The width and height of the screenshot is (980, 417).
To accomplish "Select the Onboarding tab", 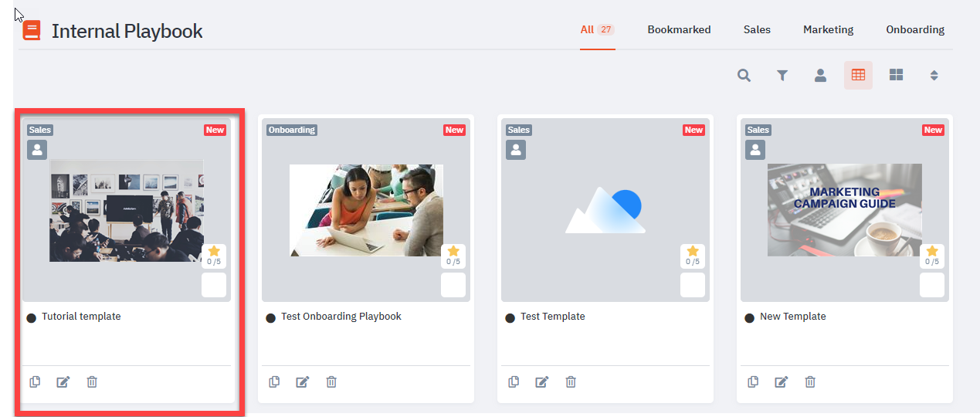I will pos(915,29).
